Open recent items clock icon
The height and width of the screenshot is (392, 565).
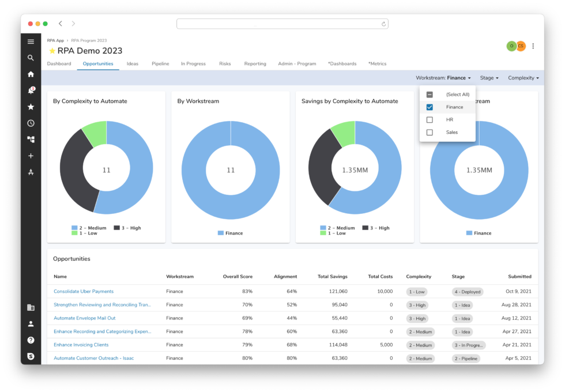pyautogui.click(x=31, y=123)
